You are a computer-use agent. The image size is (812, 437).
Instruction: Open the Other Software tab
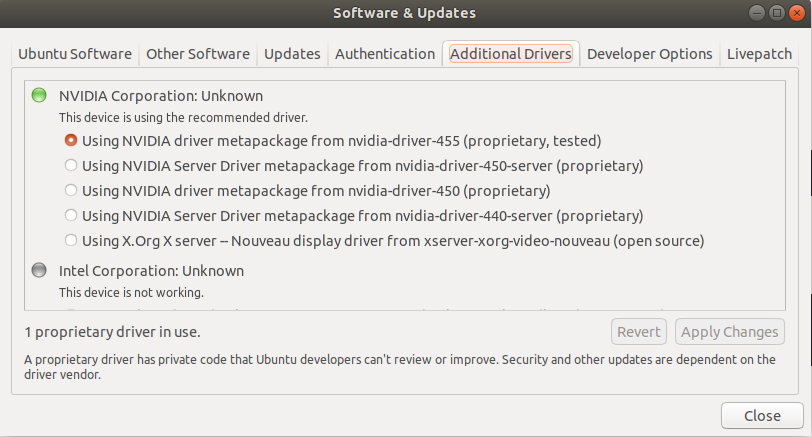pyautogui.click(x=198, y=54)
